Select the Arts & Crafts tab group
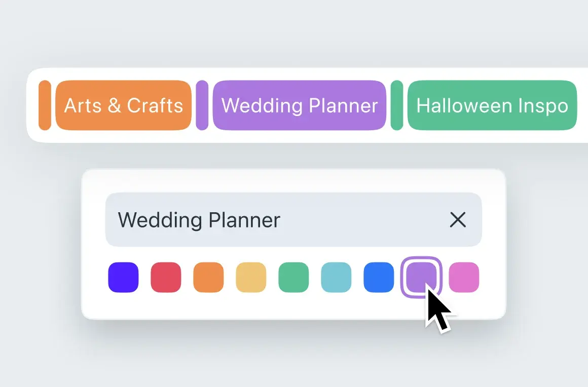The image size is (588, 387). (124, 105)
